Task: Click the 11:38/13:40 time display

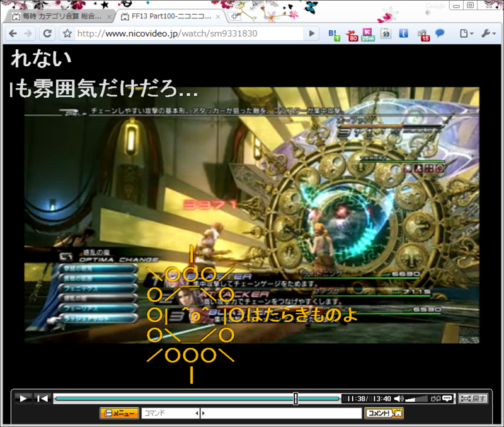Action: click(367, 399)
